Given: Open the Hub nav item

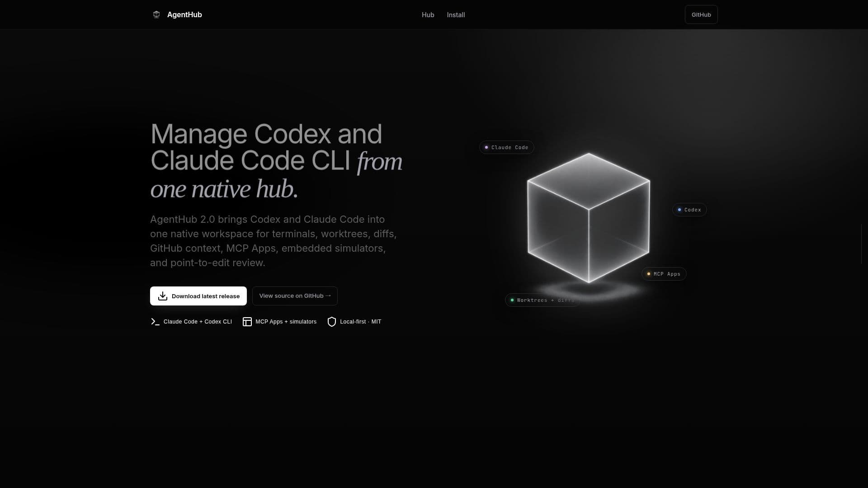Looking at the screenshot, I should click(428, 15).
